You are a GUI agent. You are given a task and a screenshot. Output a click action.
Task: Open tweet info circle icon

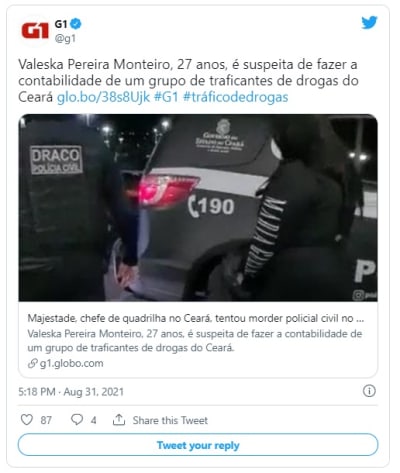(x=369, y=391)
